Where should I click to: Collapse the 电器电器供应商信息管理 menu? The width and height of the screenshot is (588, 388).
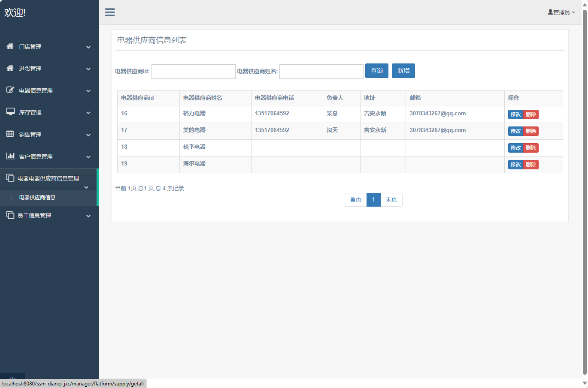[x=86, y=187]
